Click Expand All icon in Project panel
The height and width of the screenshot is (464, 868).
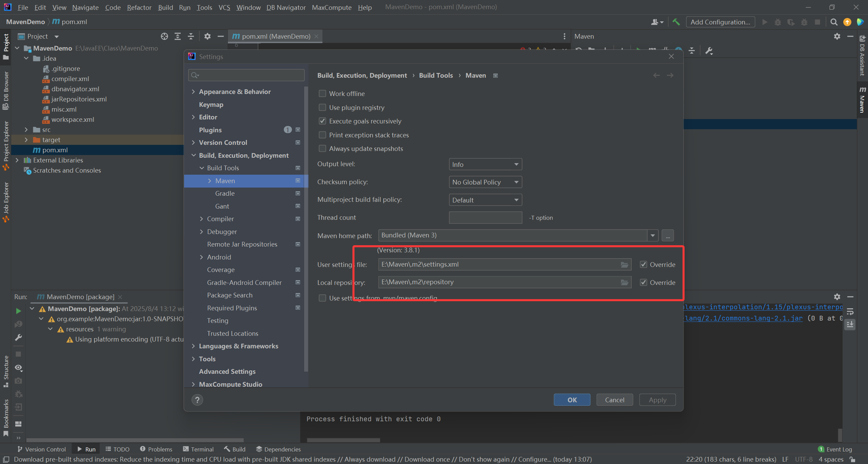point(178,36)
